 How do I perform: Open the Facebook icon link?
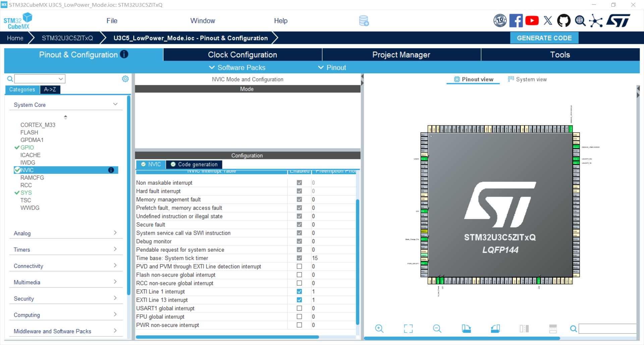[516, 21]
